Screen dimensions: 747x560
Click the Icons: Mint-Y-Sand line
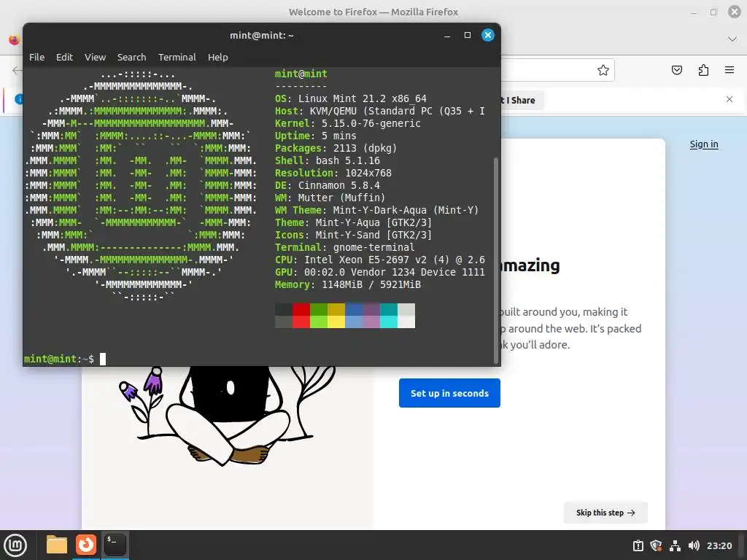pos(353,235)
